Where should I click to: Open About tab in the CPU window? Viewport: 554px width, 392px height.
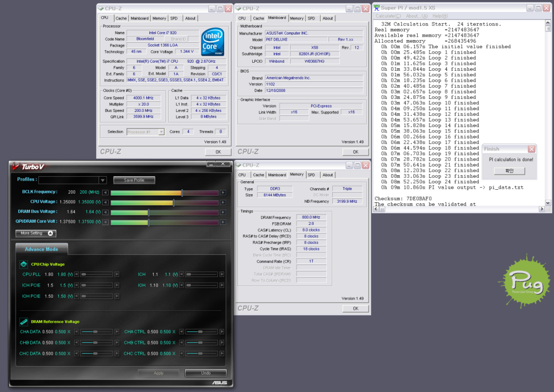(190, 18)
